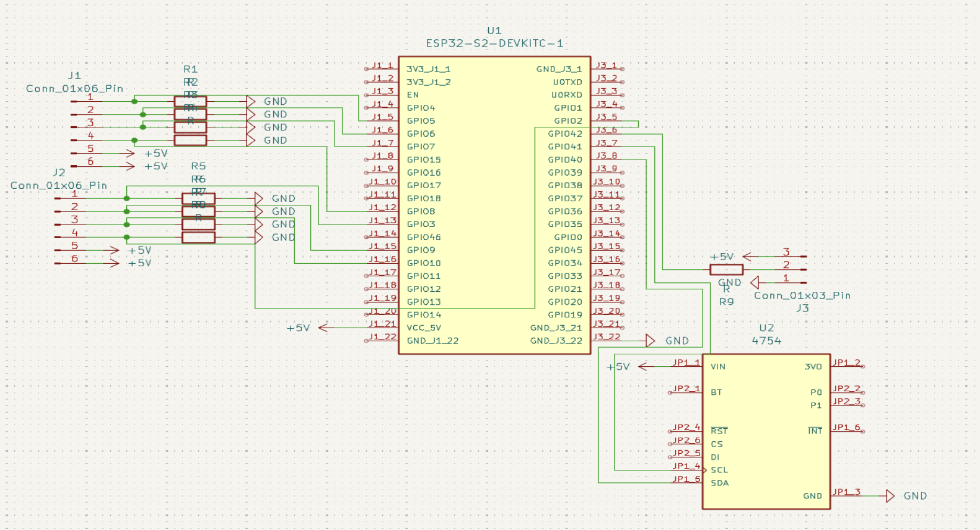
Task: Select the RST pin name on U2
Action: click(719, 431)
